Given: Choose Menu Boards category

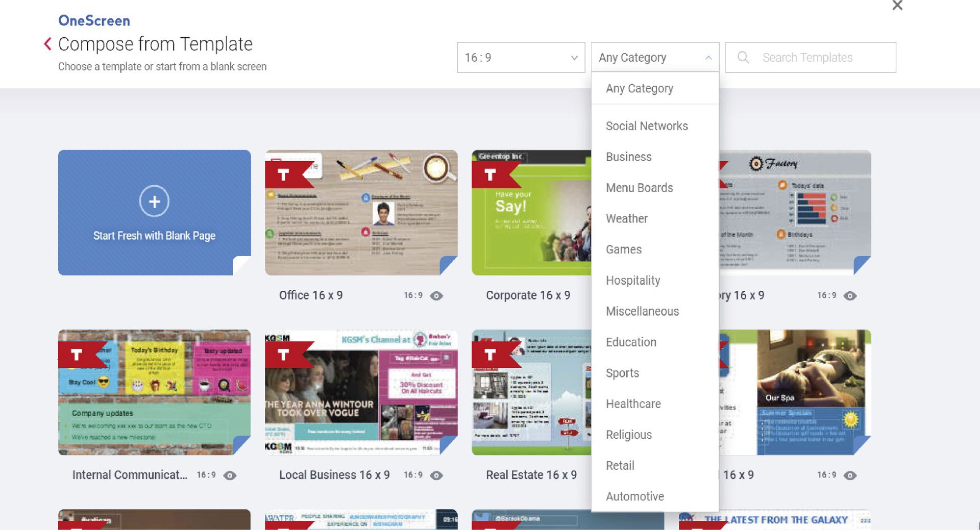Looking at the screenshot, I should [x=639, y=188].
